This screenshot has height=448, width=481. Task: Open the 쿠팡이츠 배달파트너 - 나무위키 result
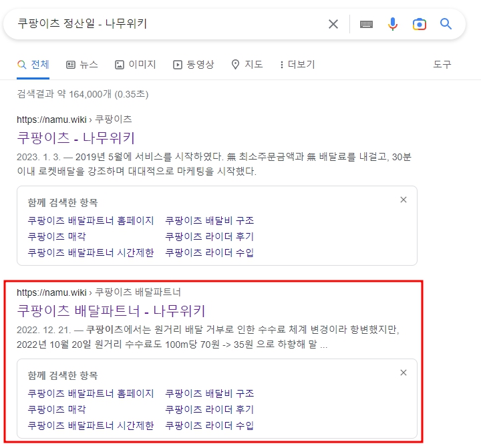click(111, 311)
